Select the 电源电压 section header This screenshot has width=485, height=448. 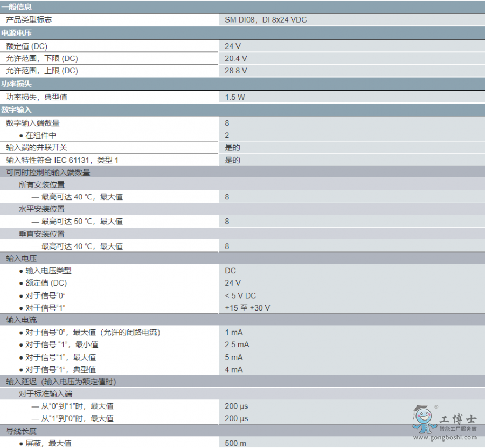17,33
